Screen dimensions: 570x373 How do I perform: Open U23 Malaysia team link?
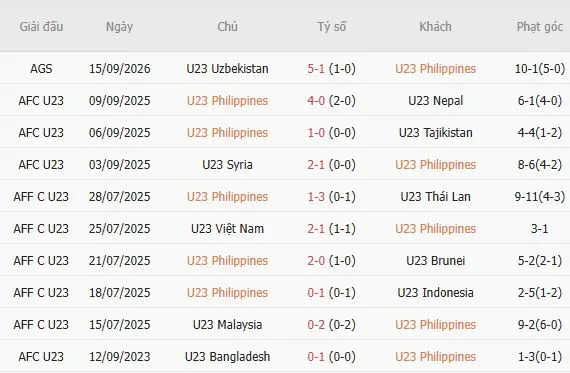227,324
